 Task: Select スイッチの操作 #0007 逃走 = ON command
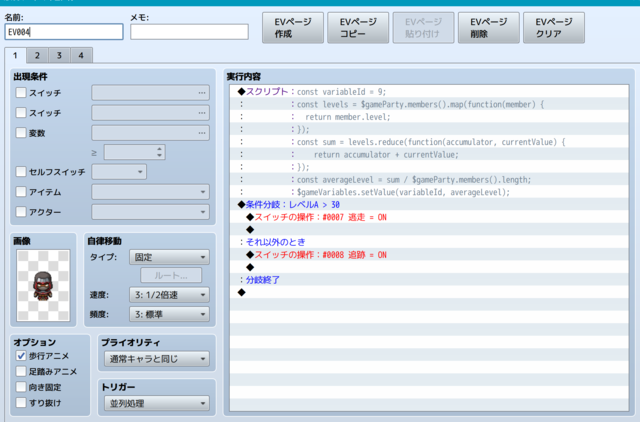tap(429, 217)
